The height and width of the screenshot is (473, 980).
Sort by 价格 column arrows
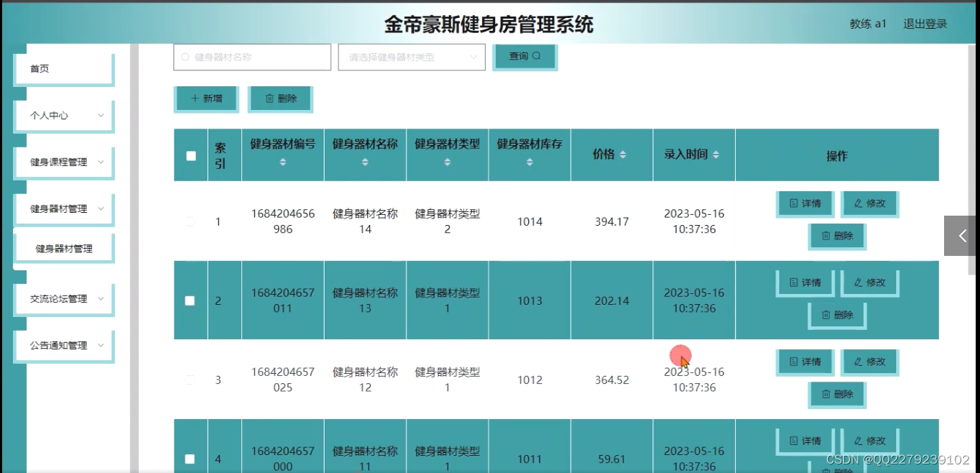pos(622,155)
